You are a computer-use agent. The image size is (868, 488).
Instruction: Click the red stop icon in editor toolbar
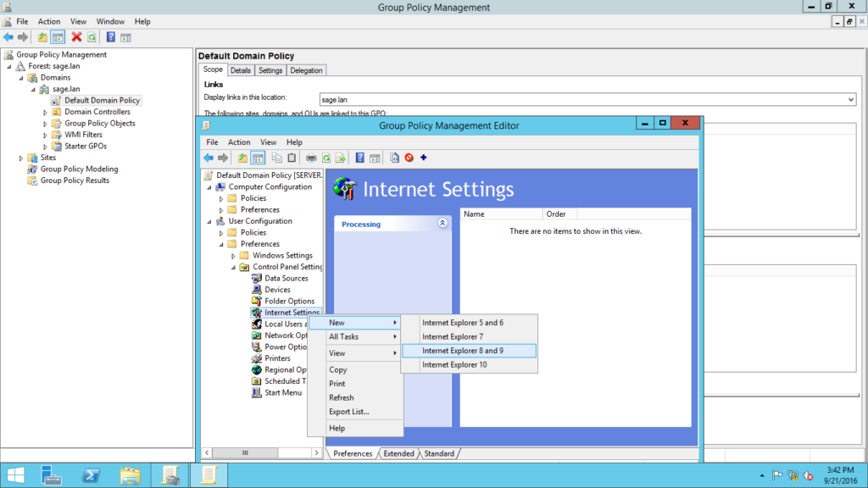[409, 158]
